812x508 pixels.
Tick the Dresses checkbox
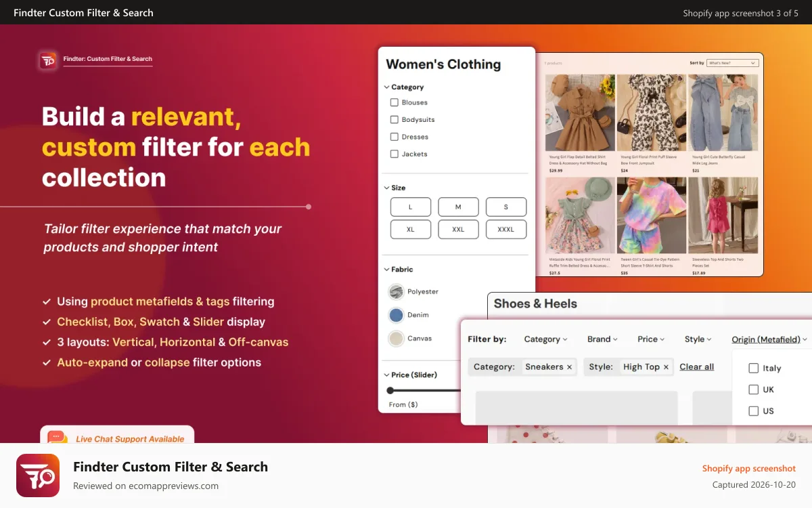pos(394,137)
